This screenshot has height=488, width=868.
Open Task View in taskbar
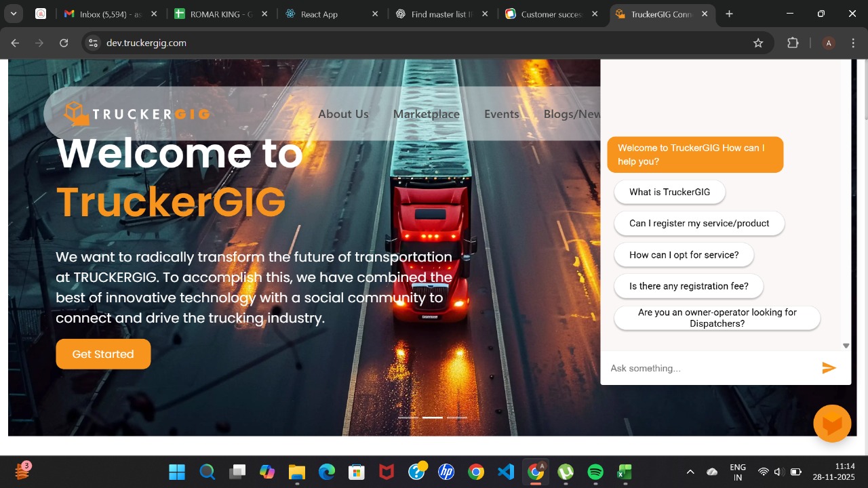tap(237, 472)
